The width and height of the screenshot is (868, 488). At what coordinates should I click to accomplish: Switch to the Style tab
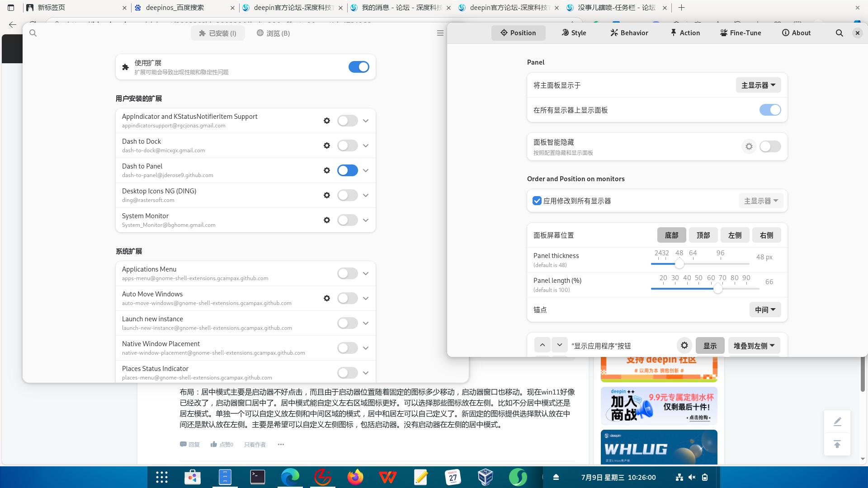click(x=574, y=33)
